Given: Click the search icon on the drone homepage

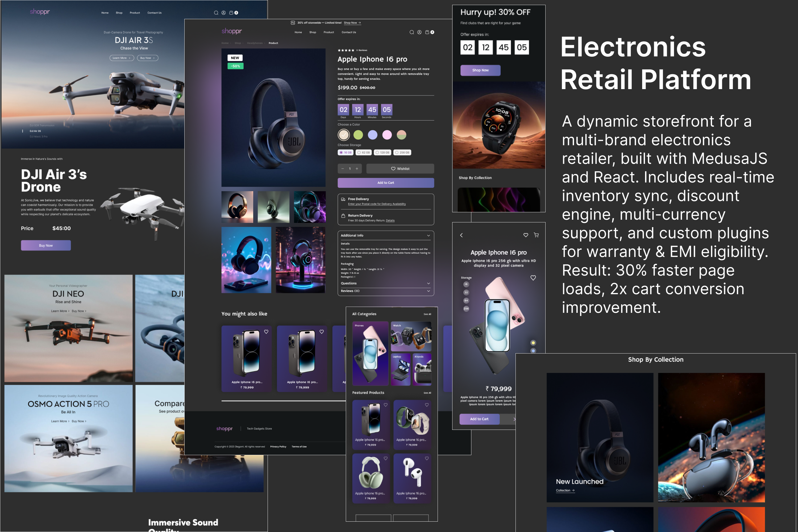Looking at the screenshot, I should click(x=216, y=13).
